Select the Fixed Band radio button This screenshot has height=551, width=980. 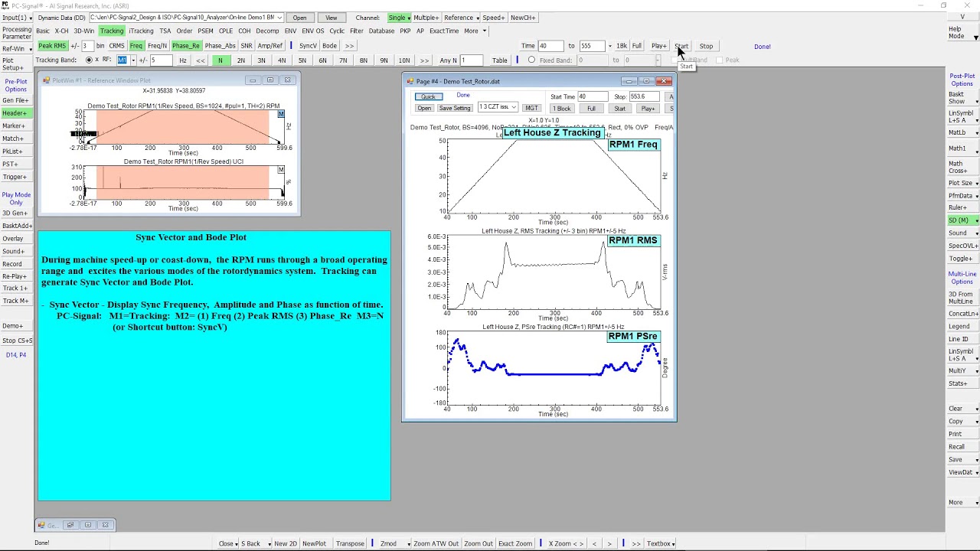coord(531,60)
